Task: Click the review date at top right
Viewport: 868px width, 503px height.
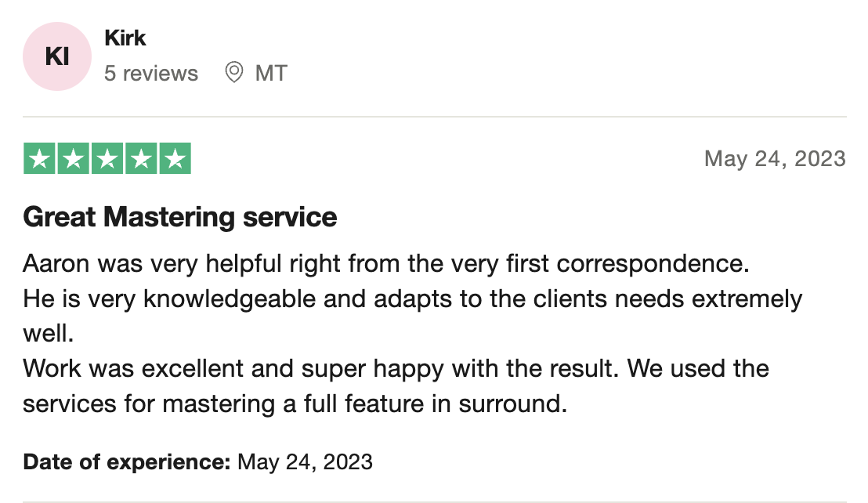Action: (x=775, y=159)
